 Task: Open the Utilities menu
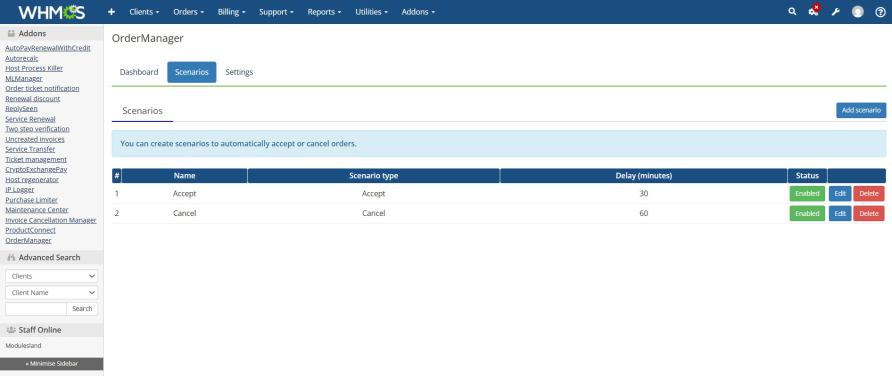click(x=371, y=12)
